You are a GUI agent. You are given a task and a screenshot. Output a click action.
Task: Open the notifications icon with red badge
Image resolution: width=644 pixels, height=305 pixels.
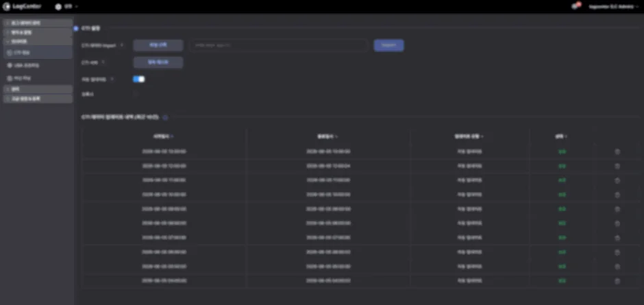pos(575,6)
